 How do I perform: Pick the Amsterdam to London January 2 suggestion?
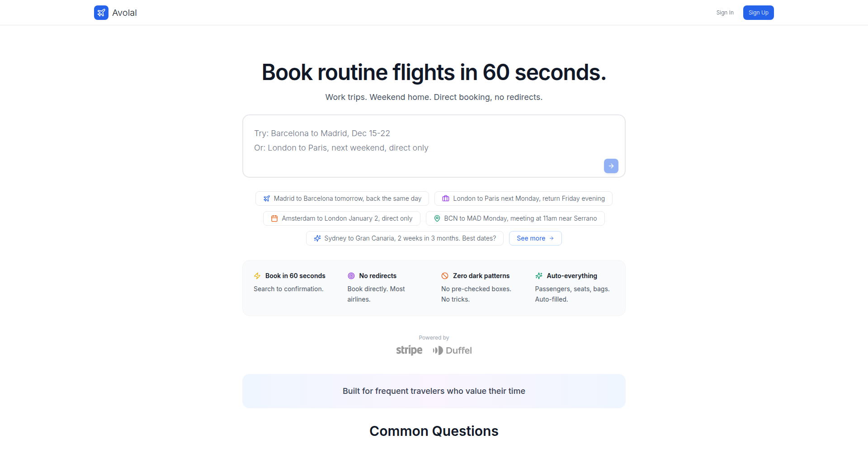pos(342,218)
